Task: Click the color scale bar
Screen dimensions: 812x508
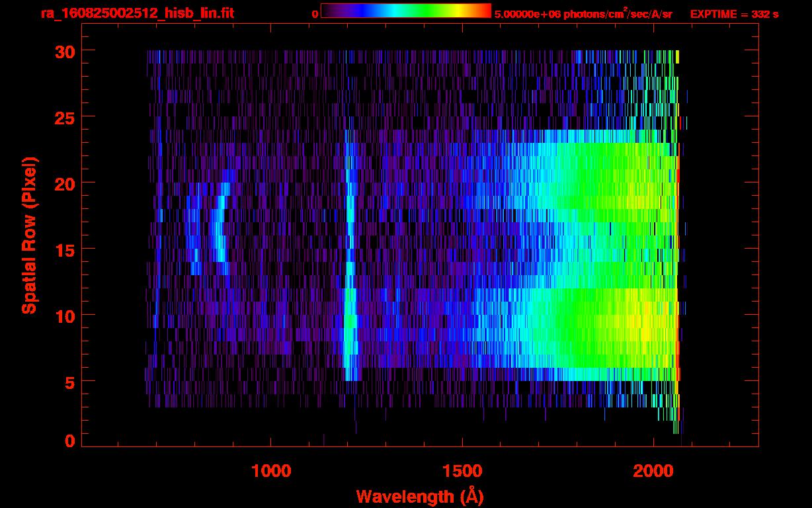Action: click(406, 11)
